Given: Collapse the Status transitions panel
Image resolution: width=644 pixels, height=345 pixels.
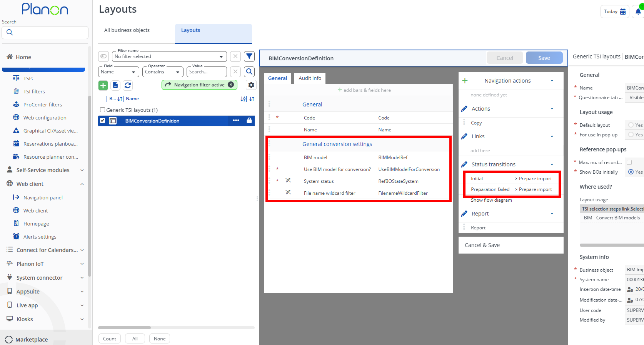Looking at the screenshot, I should [552, 164].
